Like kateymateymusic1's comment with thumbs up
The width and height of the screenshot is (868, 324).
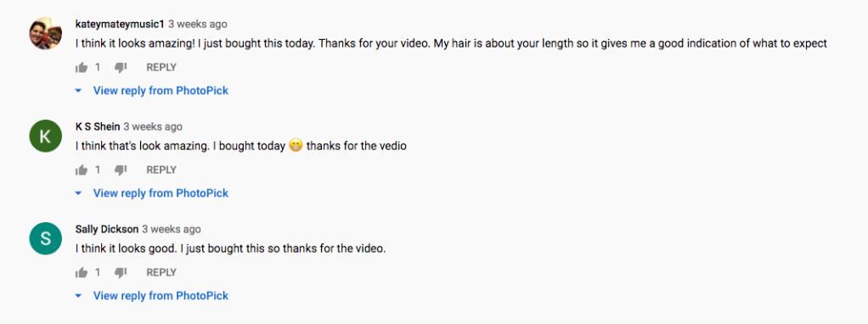[82, 68]
